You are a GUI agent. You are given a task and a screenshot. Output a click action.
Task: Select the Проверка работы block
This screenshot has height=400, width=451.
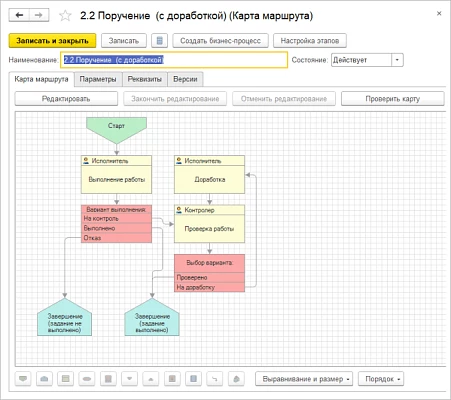pos(209,224)
